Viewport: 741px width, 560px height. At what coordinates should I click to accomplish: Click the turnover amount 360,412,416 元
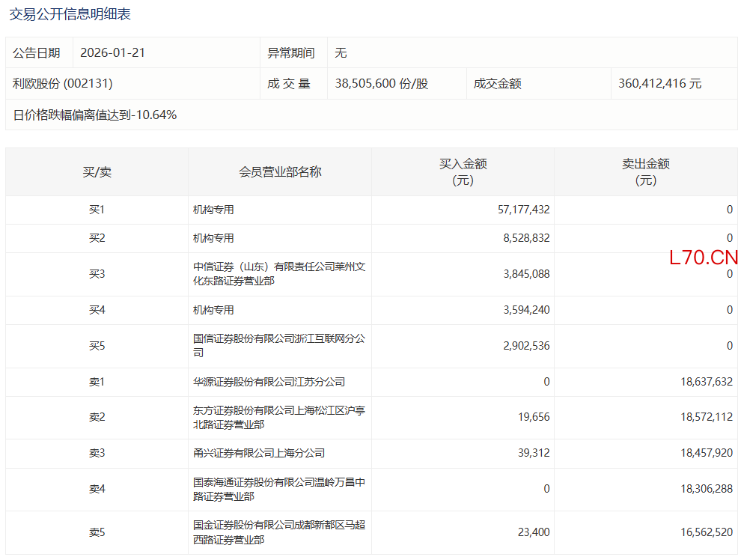(x=660, y=84)
